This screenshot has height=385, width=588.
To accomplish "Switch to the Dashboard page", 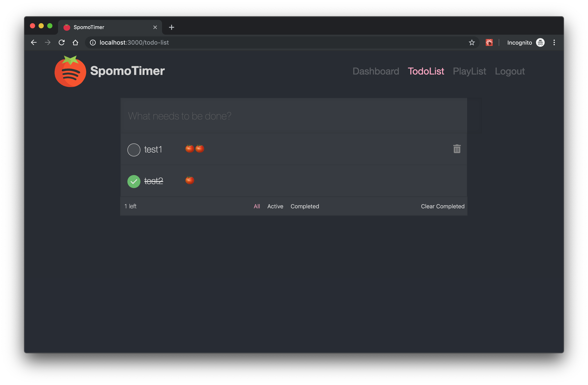I will 375,71.
